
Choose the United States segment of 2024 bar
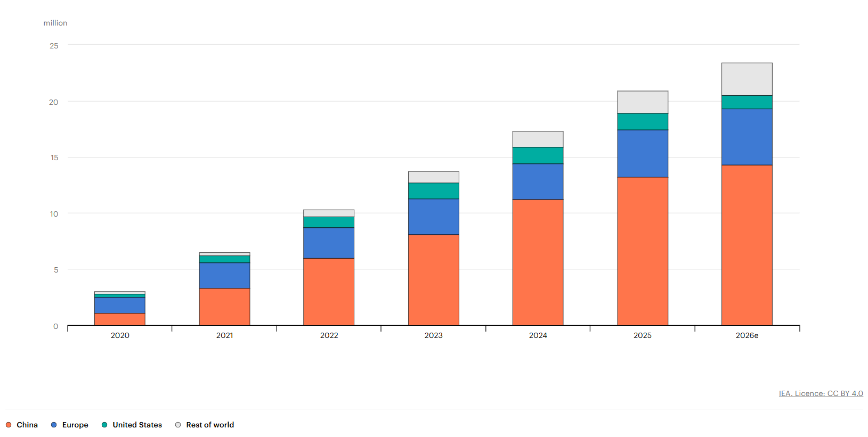(x=538, y=155)
